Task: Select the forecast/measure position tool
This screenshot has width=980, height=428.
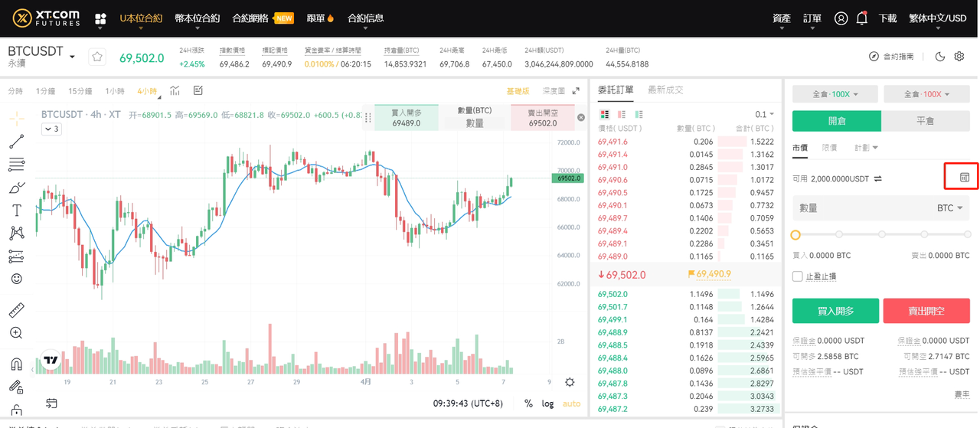Action: pos(16,256)
